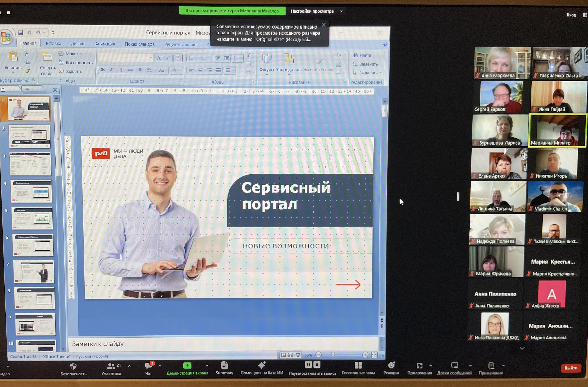
Task: Close the slide thumbnails pane
Action: [x=55, y=90]
